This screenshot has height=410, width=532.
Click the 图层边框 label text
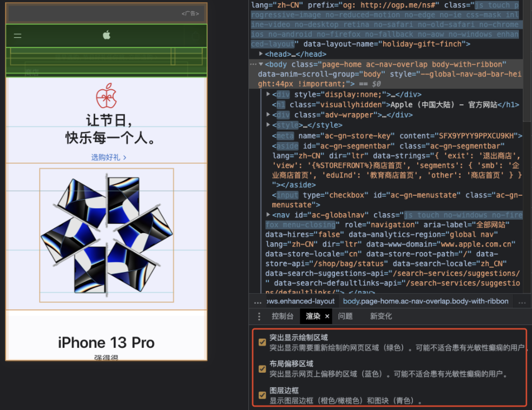(284, 391)
